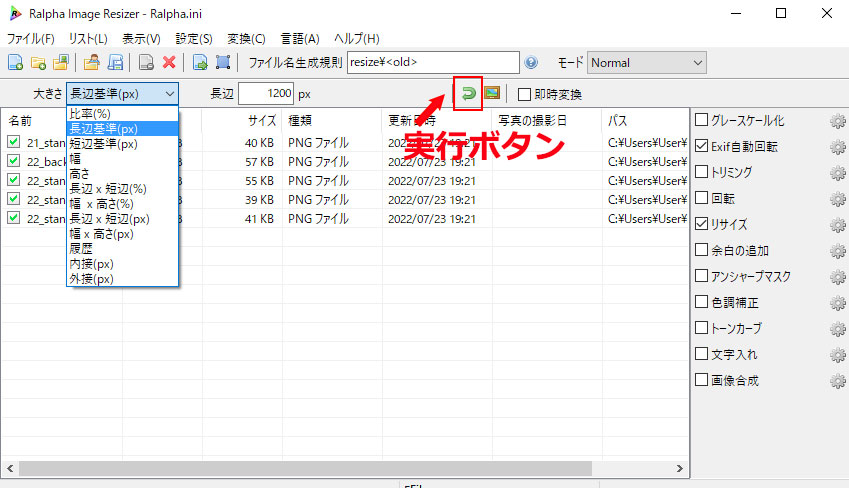Screen dimensions: 849x488
Task: Select 履歴 option in size list
Action: (x=122, y=249)
